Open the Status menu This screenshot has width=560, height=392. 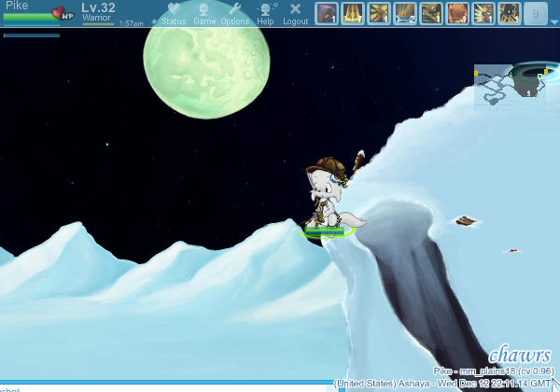click(x=174, y=13)
